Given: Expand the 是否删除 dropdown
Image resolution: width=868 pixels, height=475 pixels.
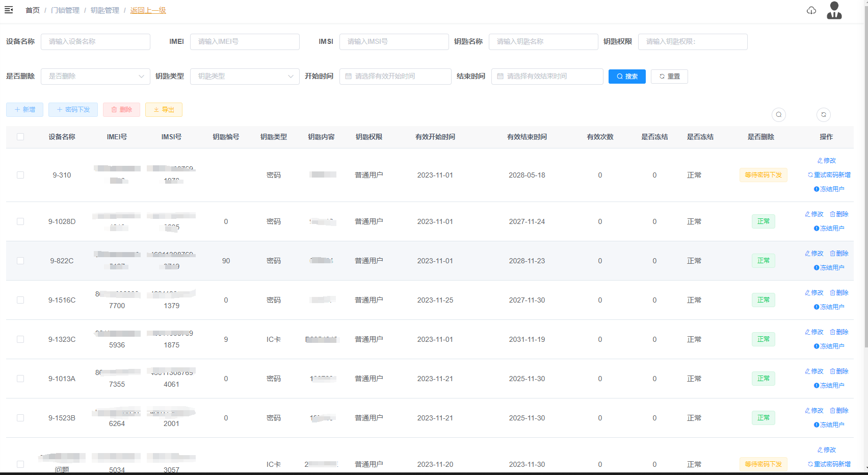Looking at the screenshot, I should [95, 77].
